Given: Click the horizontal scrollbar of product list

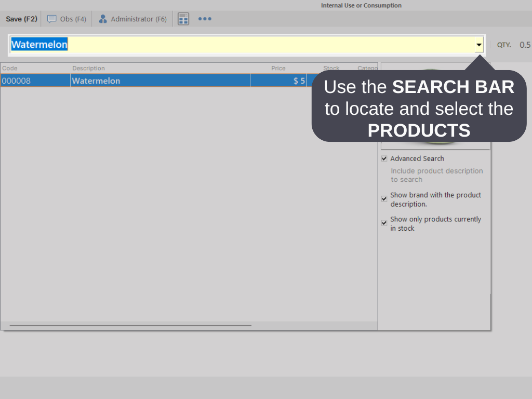Looking at the screenshot, I should 130,325.
